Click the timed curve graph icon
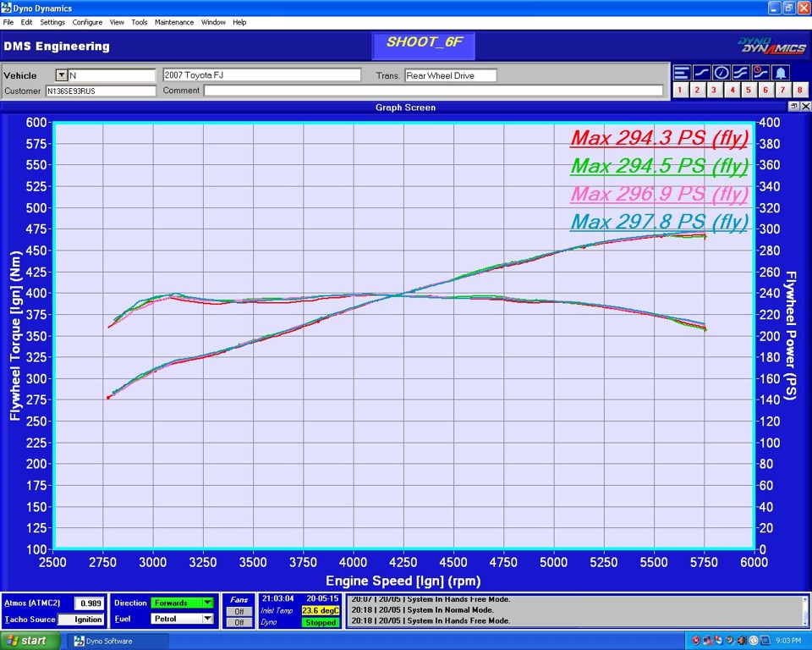 pyautogui.click(x=760, y=73)
